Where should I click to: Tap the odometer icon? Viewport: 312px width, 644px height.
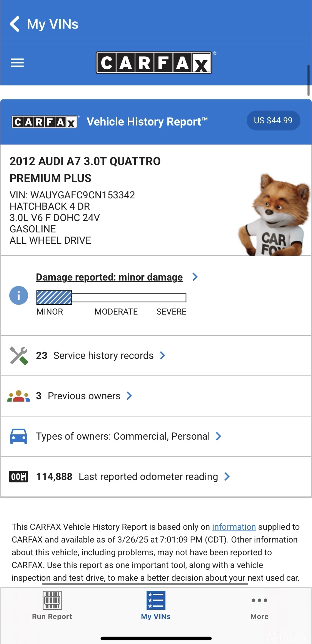18,477
